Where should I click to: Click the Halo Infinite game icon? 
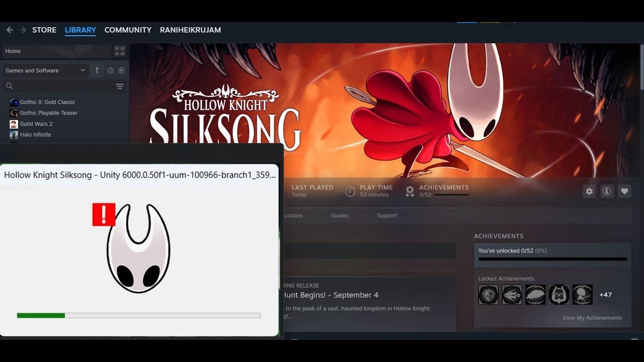(x=14, y=135)
